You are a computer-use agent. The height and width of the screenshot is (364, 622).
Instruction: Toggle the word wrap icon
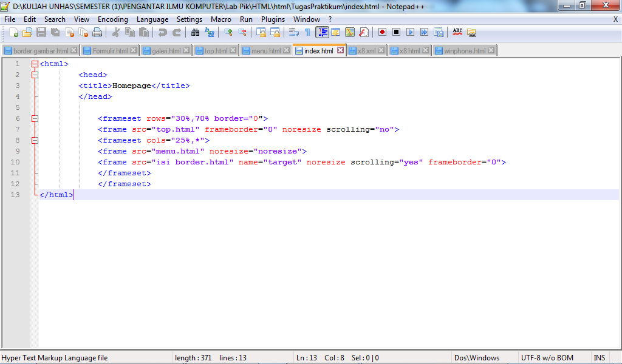(x=293, y=33)
